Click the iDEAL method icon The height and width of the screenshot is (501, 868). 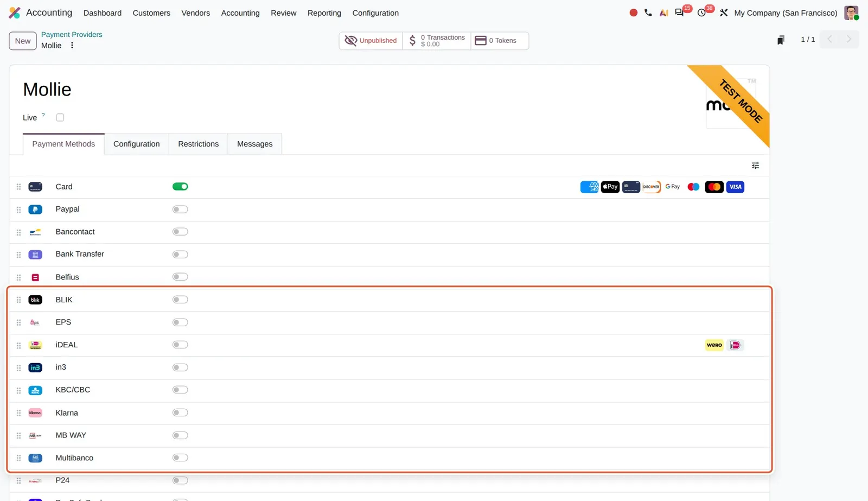click(x=35, y=345)
